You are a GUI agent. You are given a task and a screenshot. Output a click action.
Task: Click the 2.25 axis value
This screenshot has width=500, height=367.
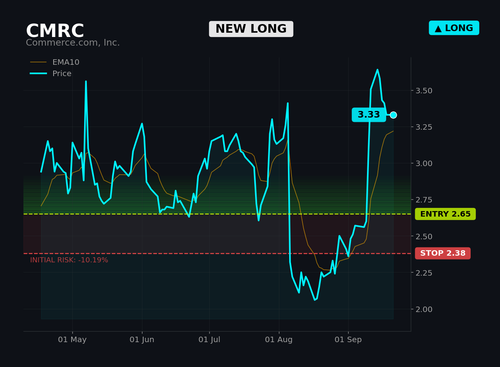(424, 273)
